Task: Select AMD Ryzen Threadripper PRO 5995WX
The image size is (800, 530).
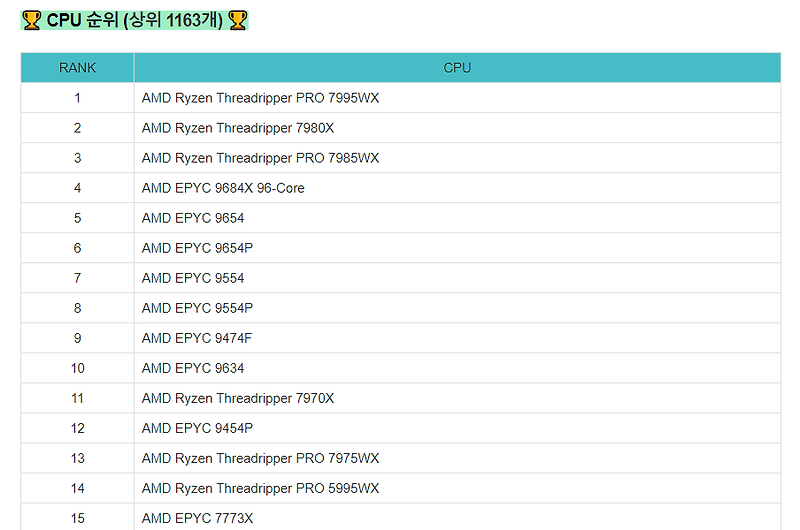Action: pyautogui.click(x=260, y=489)
